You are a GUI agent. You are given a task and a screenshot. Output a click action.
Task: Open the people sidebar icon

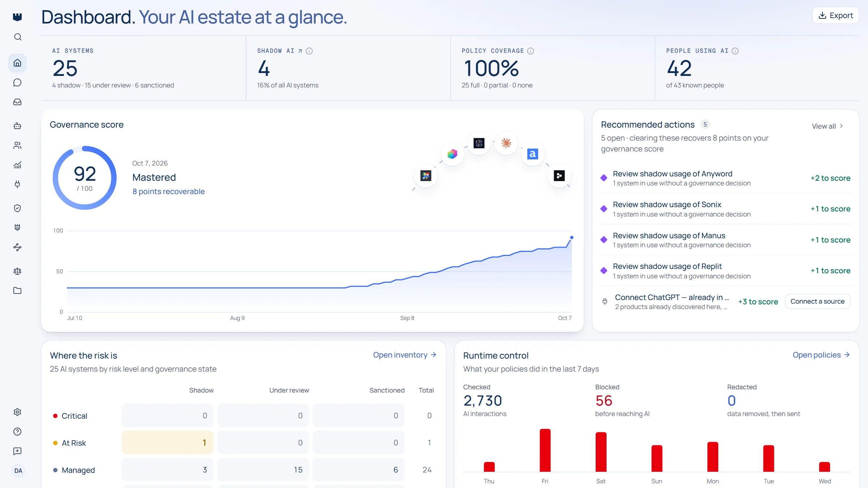click(x=17, y=145)
